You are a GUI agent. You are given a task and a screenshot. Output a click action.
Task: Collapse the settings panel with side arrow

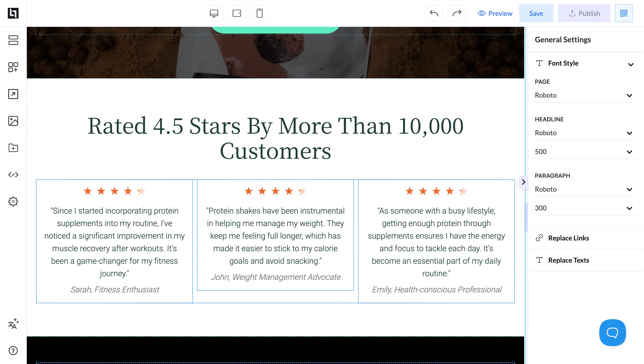pyautogui.click(x=523, y=182)
